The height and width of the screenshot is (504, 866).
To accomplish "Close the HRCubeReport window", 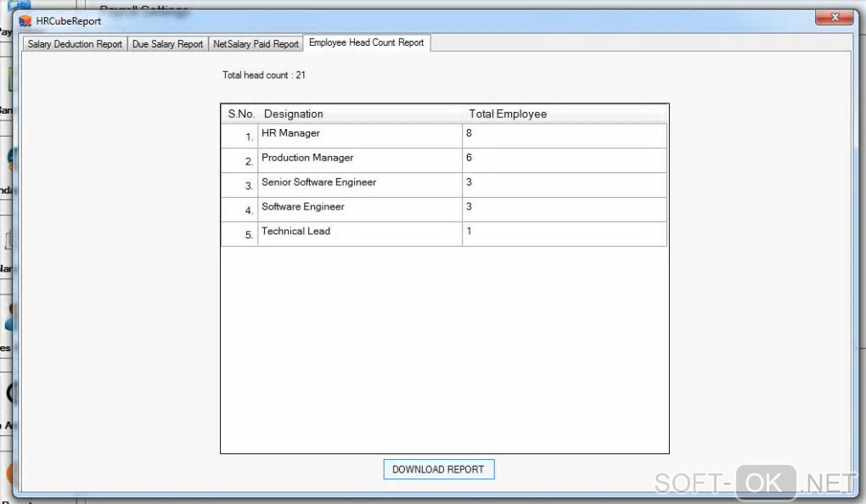I will tap(834, 17).
